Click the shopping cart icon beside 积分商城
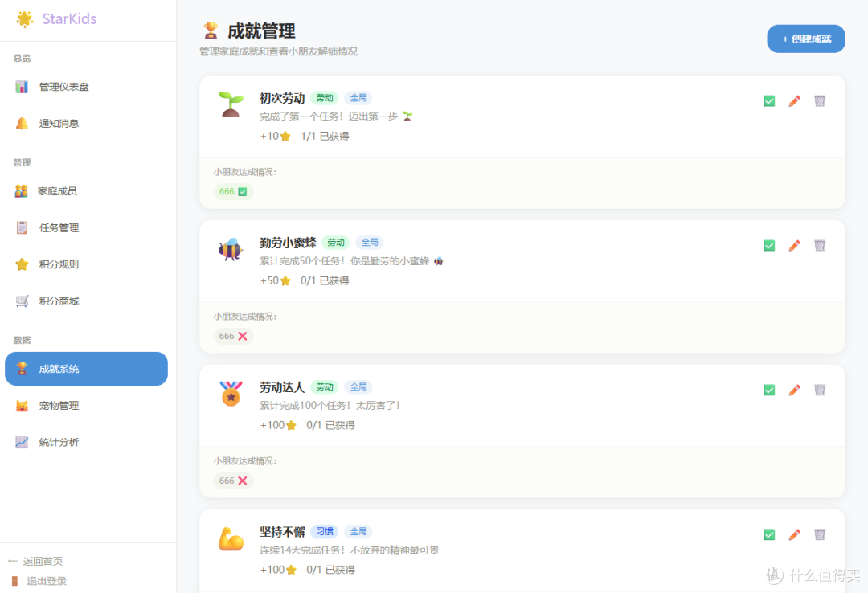The width and height of the screenshot is (868, 593). coord(22,301)
